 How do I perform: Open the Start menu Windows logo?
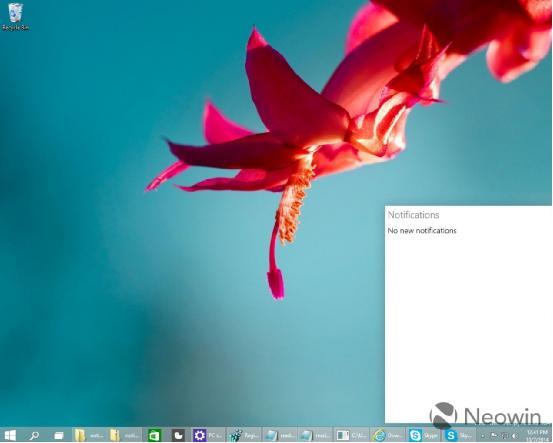[10, 435]
